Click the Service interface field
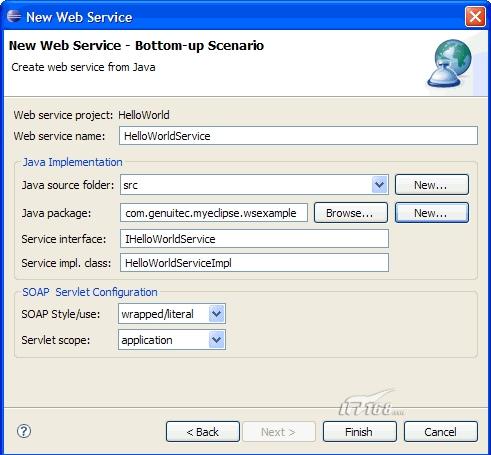491x455 pixels. tap(254, 239)
